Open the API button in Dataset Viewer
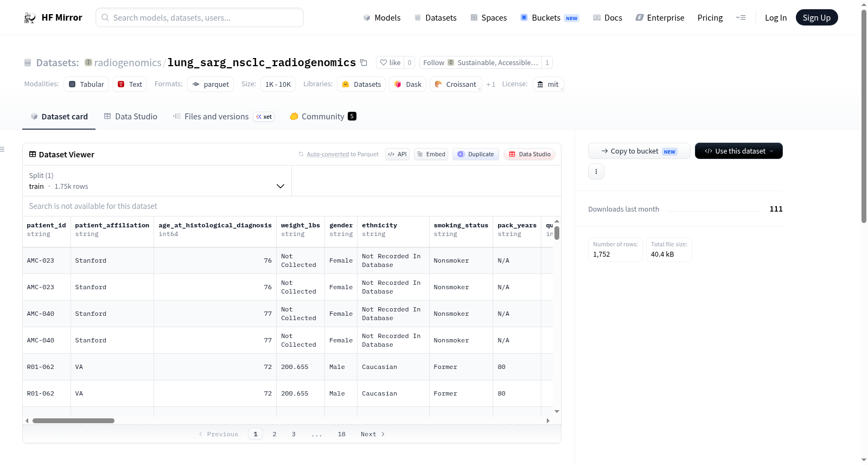The width and height of the screenshot is (868, 465). coord(397,154)
